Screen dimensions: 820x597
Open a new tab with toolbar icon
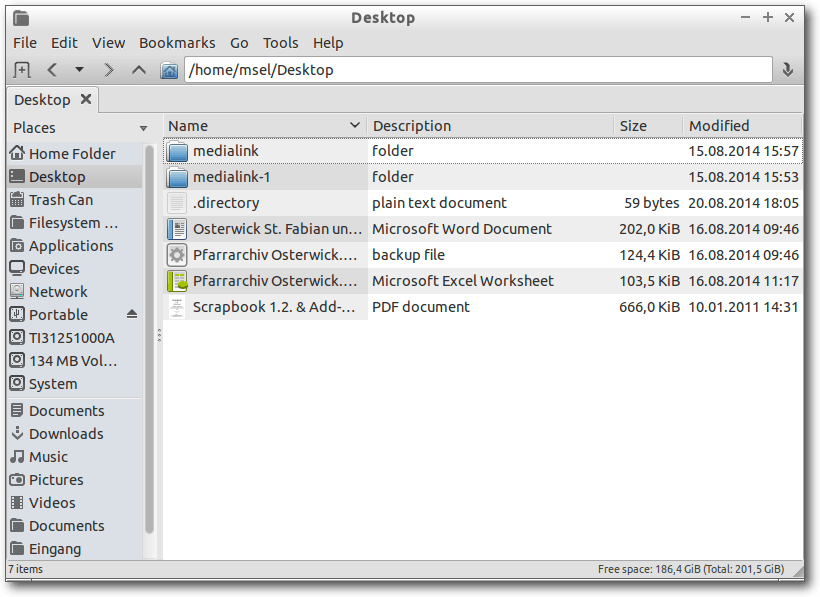tap(22, 70)
